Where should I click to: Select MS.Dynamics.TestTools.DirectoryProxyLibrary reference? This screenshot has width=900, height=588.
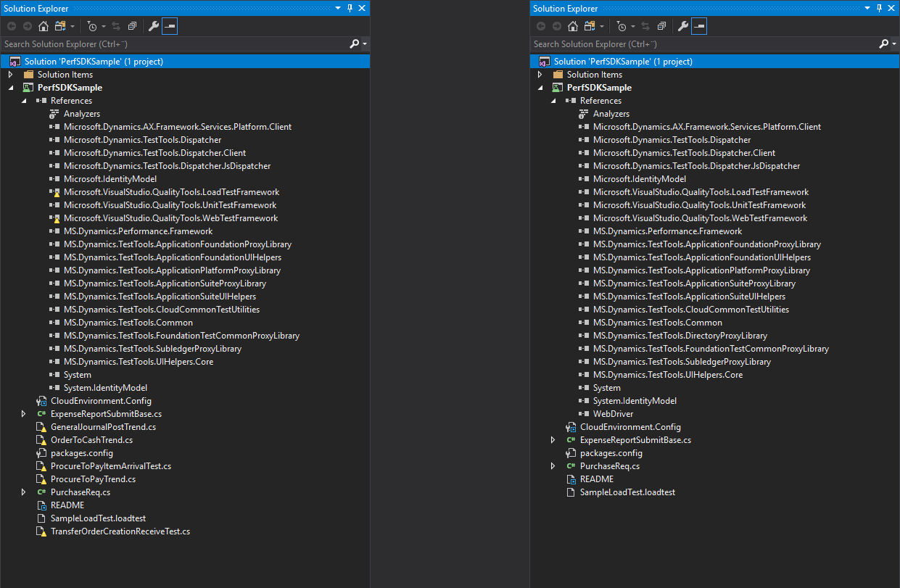(x=680, y=336)
